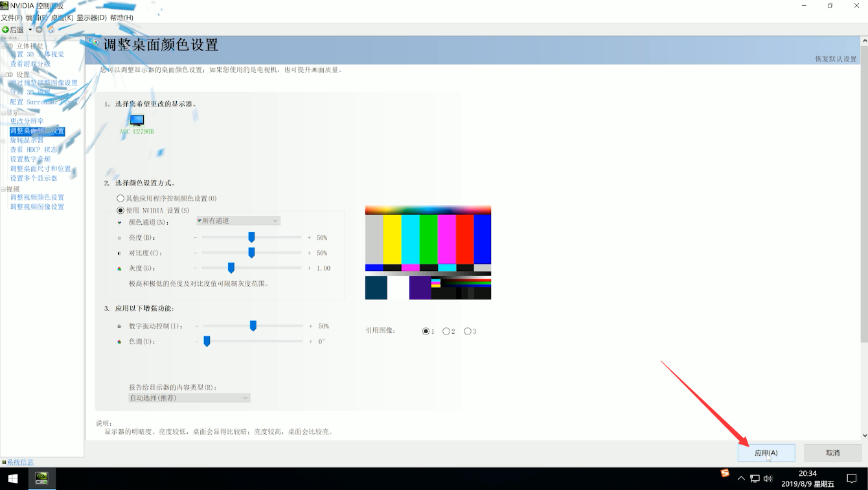The height and width of the screenshot is (490, 868).
Task: Open network status tray icon
Action: pos(755,479)
